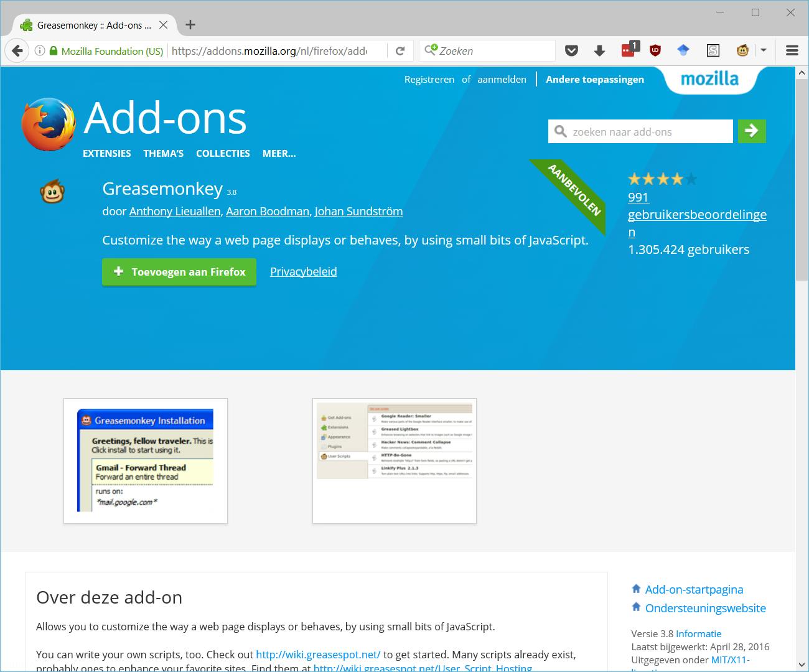Open the Downloads arrow button
Screen dimensions: 809x672
pyautogui.click(x=599, y=51)
